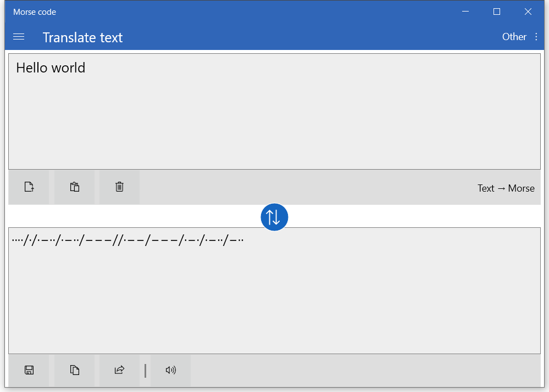Click the vertical divider beside the share icon
The image size is (549, 392).
(x=145, y=371)
